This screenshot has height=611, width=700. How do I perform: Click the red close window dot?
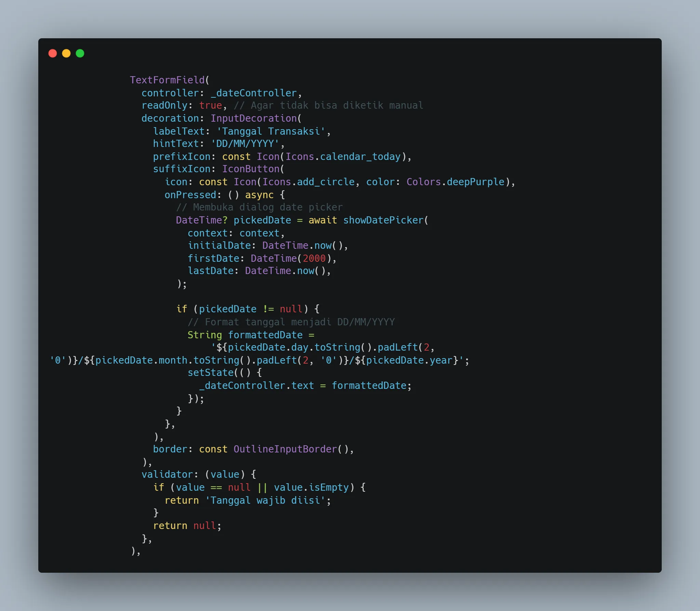click(53, 53)
